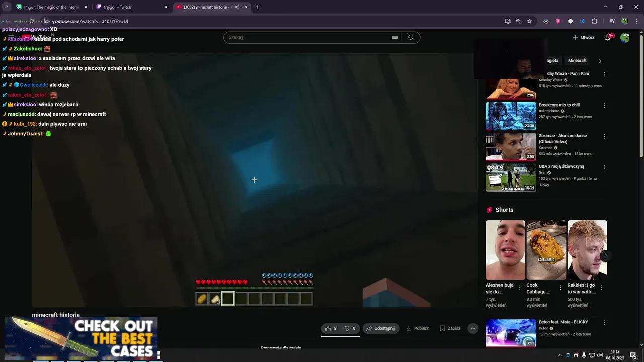644x362 pixels.
Task: Open options for Beteo BLICKY video
Action: point(604,323)
